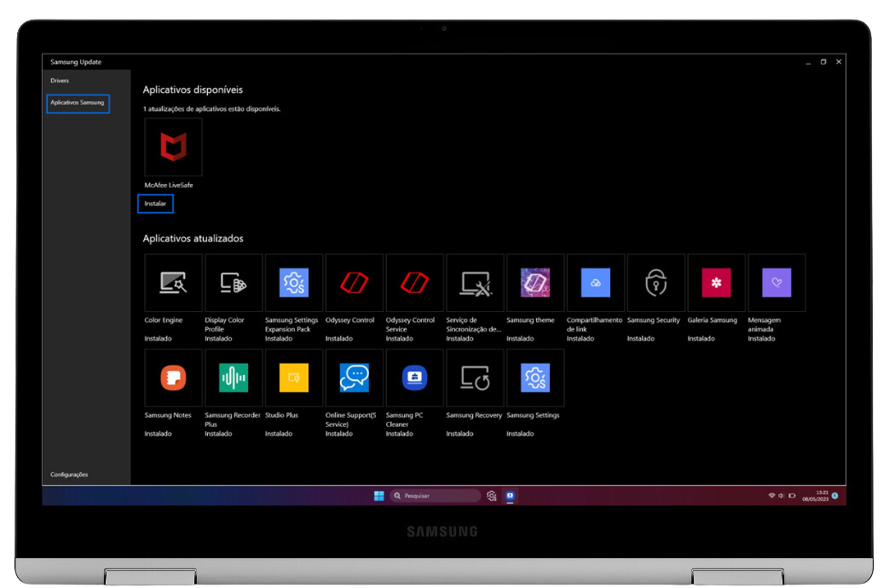
Task: Click 'Instalado' status under Samsung Settings
Action: [520, 434]
